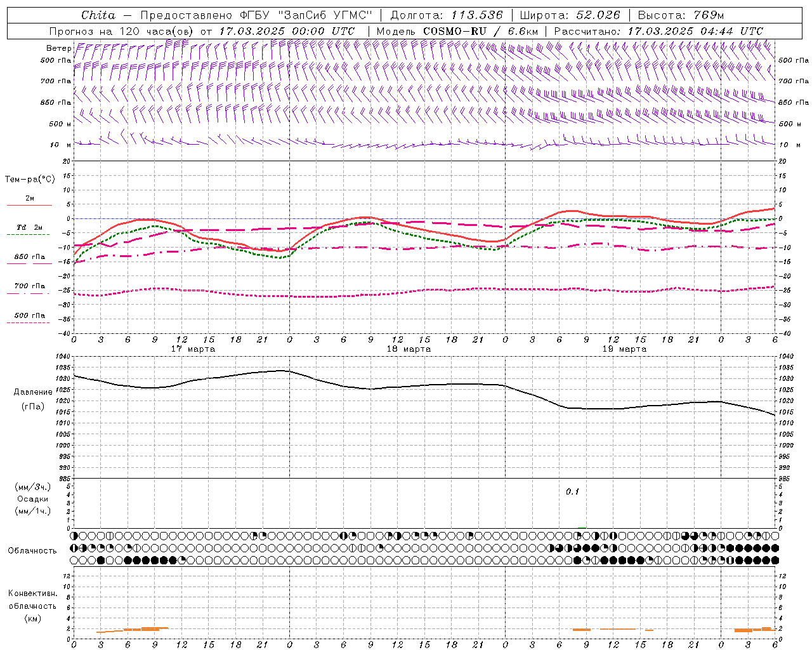Image resolution: width=812 pixels, height=650 pixels.
Task: Click the Модель COSMO-RU / 6.6км label
Action: pos(457,31)
